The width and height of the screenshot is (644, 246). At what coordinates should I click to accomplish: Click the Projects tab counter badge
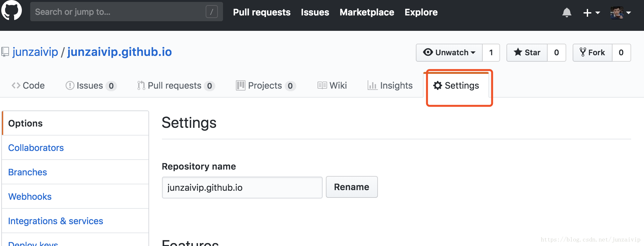(x=290, y=86)
